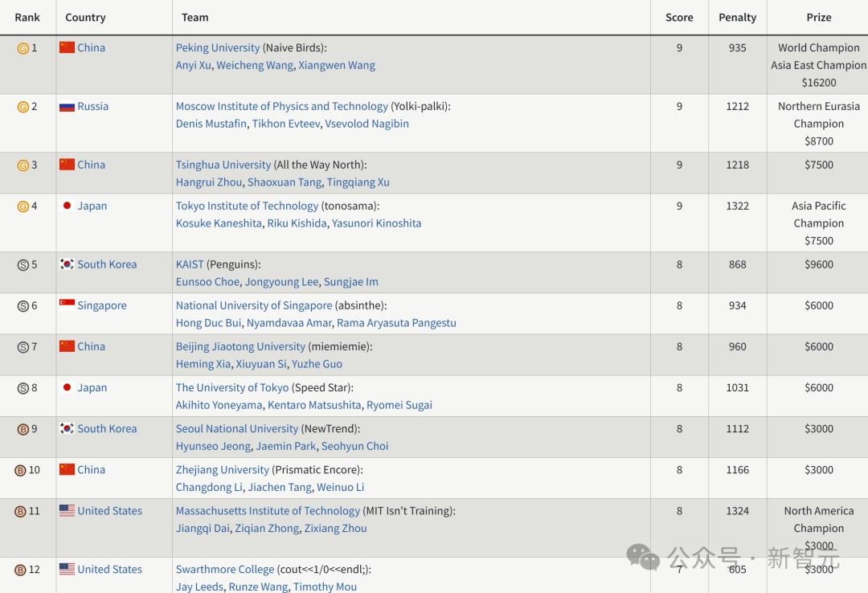Image resolution: width=868 pixels, height=593 pixels.
Task: Click contestant Shaoxuan Tang's name
Action: click(284, 182)
